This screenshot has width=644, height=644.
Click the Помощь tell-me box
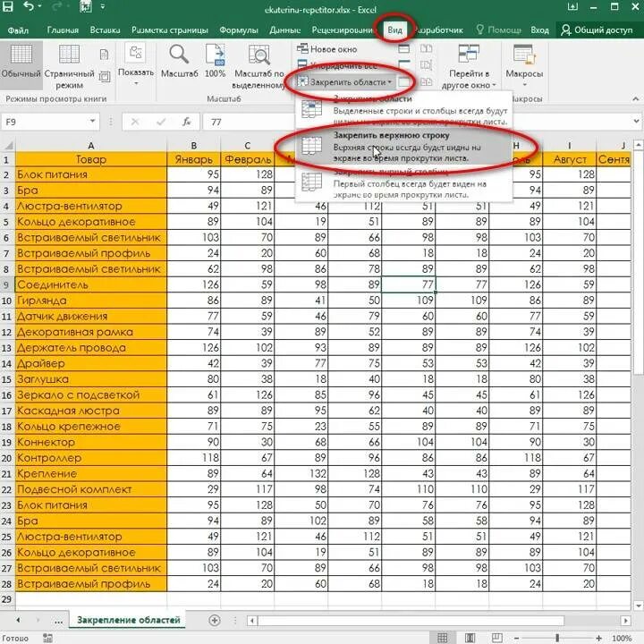point(498,30)
